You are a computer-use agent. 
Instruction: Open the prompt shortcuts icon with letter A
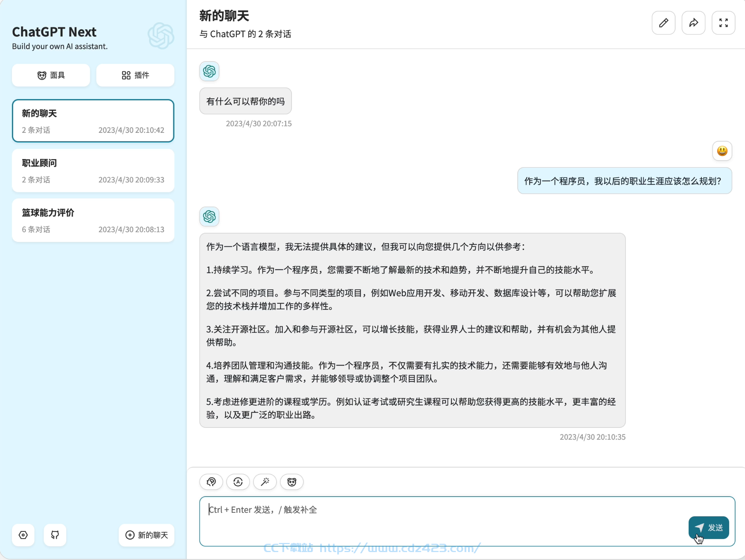coord(238,482)
